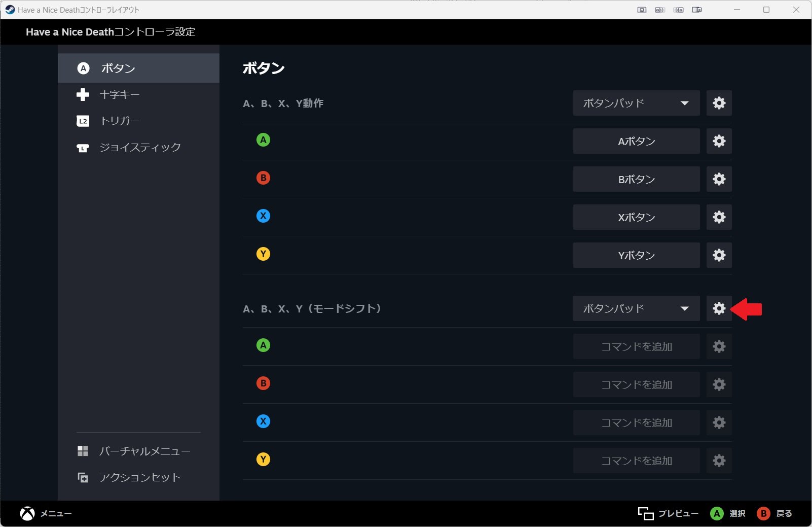The width and height of the screenshot is (812, 527).
Task: Click コマンドを追加 for mode shift Y
Action: click(x=636, y=461)
